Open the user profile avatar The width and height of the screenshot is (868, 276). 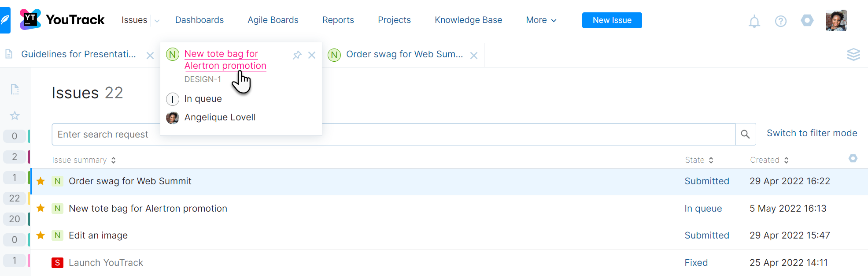coord(836,20)
